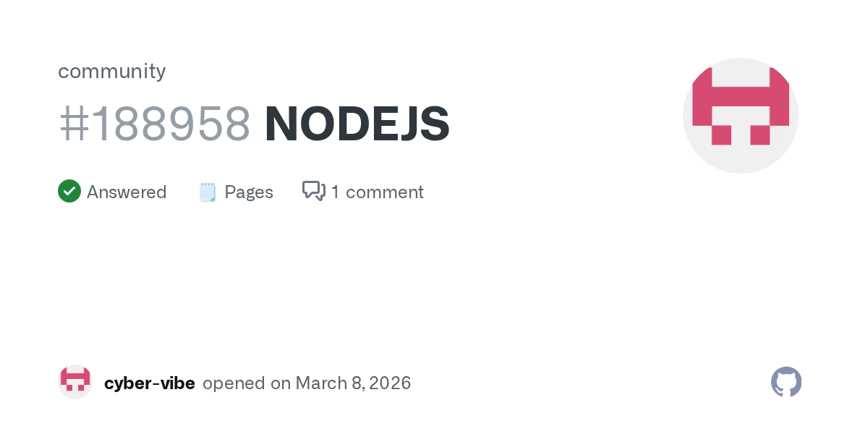Click the small avatar beside cyber-vibe
The height and width of the screenshot is (434, 868).
point(75,382)
